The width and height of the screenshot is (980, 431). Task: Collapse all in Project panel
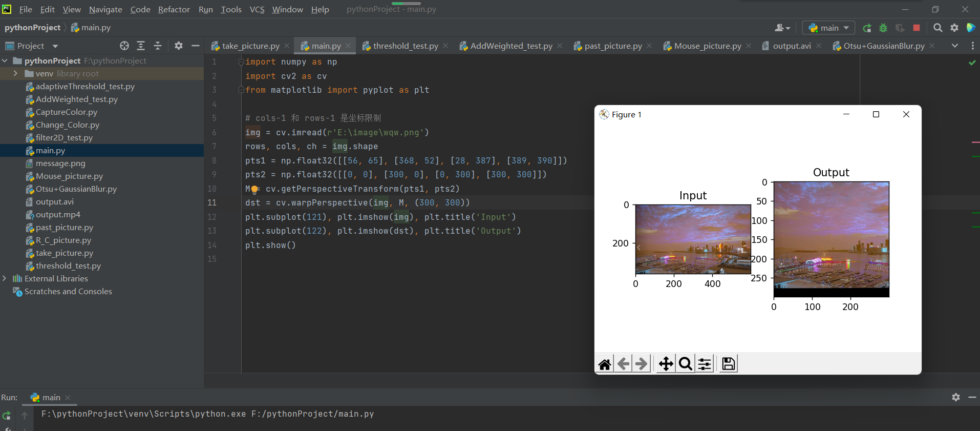click(158, 46)
